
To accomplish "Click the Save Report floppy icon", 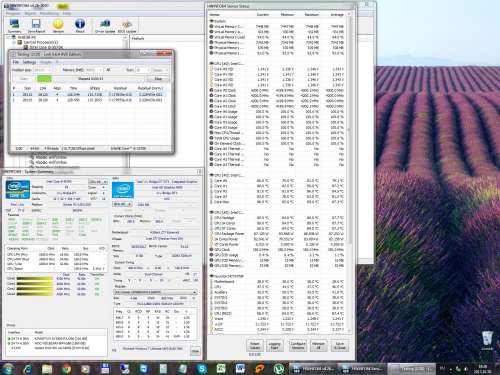I will point(36,26).
